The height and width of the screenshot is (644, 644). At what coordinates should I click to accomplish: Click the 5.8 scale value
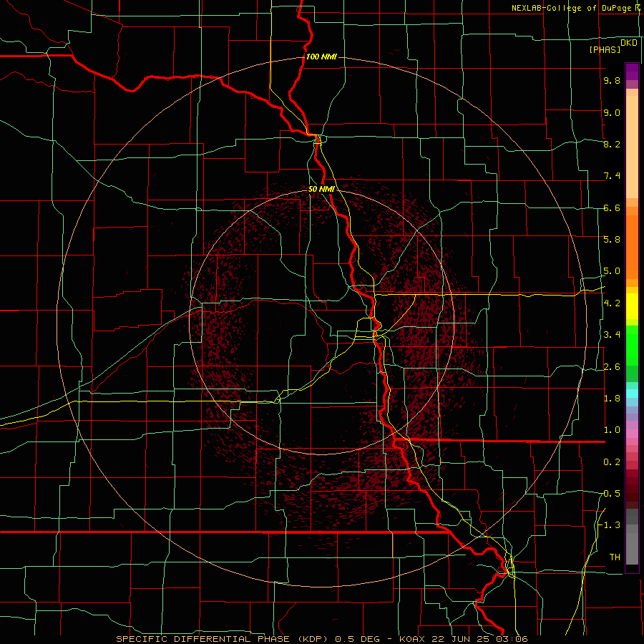point(612,239)
